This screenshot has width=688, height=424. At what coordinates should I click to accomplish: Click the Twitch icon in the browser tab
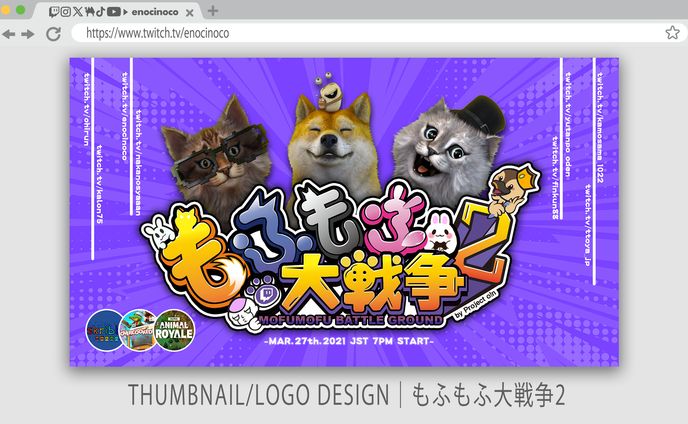[x=54, y=12]
